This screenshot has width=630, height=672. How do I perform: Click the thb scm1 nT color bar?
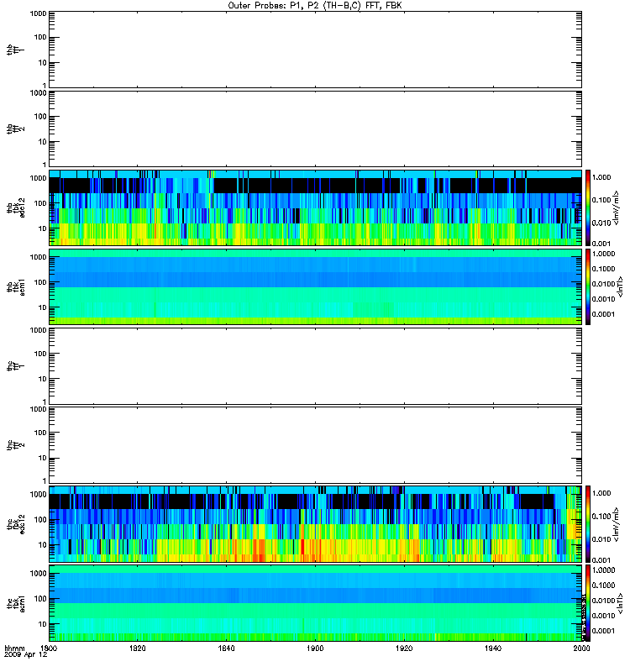(x=588, y=286)
